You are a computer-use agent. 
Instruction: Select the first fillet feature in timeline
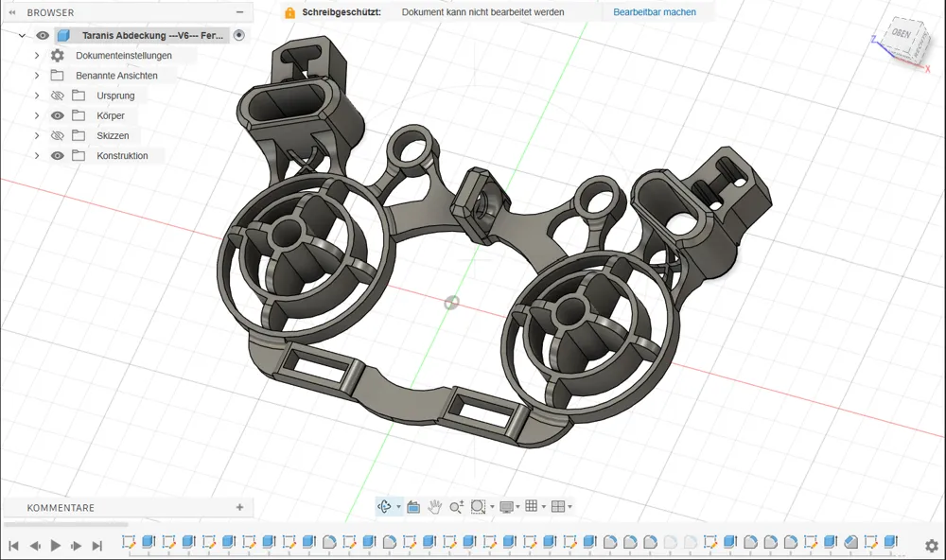[329, 541]
